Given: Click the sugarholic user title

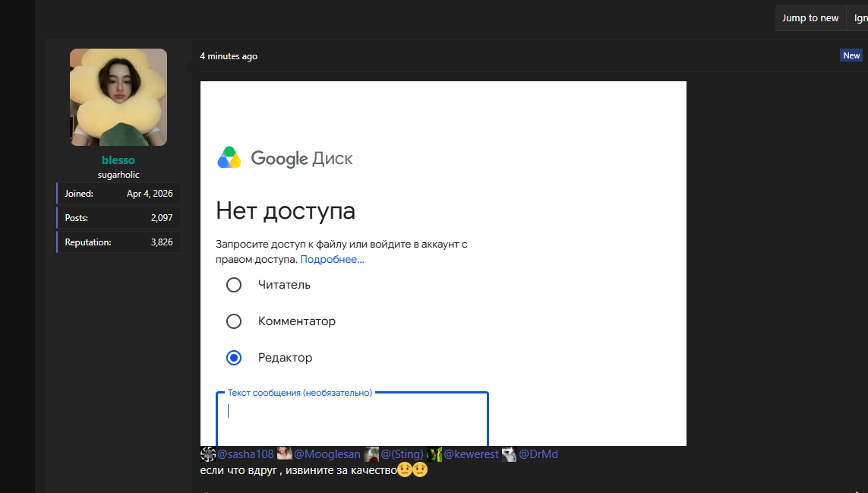Looking at the screenshot, I should tap(118, 175).
